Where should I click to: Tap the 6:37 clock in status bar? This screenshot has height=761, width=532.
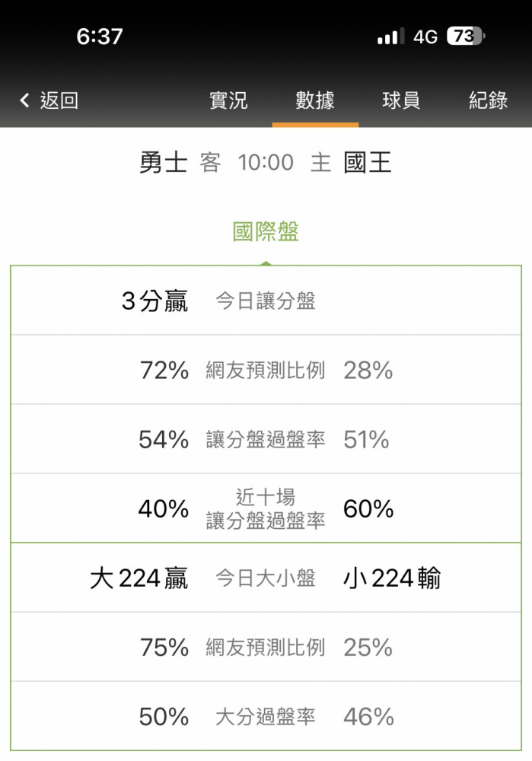100,37
